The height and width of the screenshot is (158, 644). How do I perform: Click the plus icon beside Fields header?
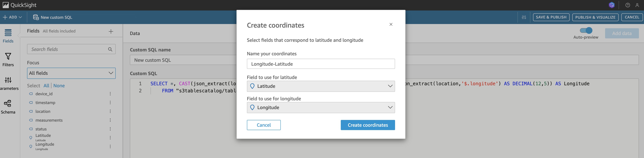tap(111, 31)
